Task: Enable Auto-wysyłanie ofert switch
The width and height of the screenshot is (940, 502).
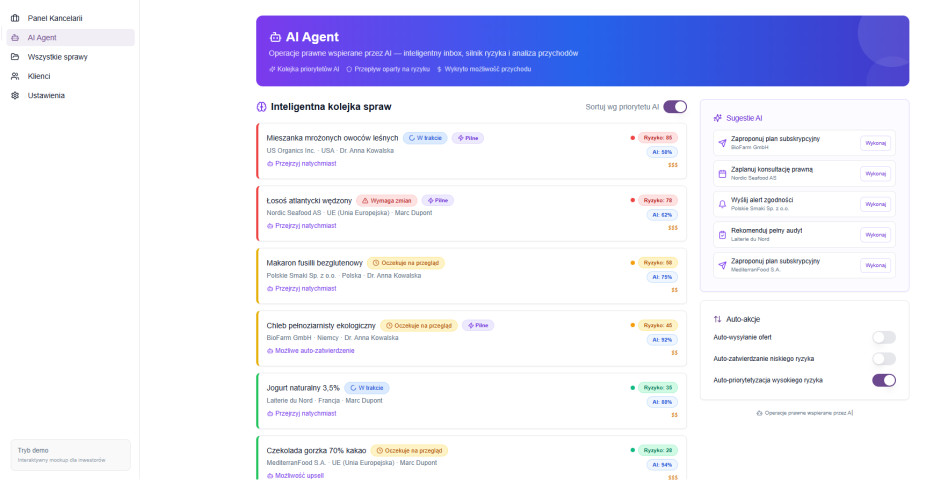Action: (x=883, y=337)
